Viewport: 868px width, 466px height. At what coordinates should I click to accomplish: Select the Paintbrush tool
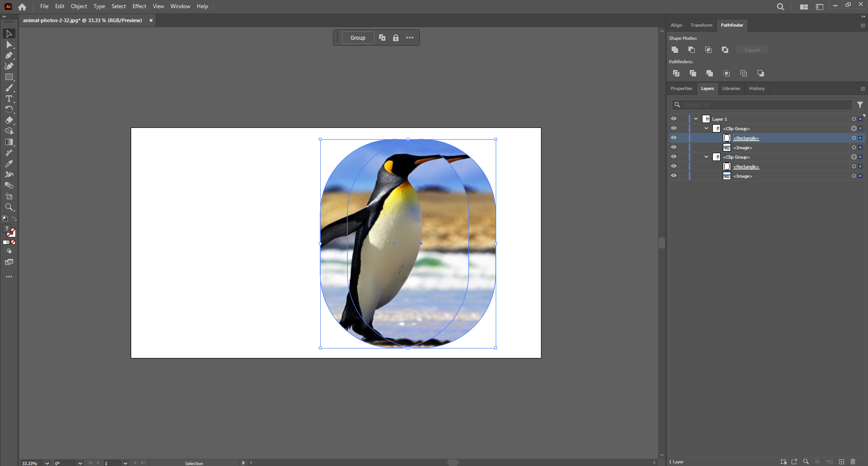click(9, 88)
